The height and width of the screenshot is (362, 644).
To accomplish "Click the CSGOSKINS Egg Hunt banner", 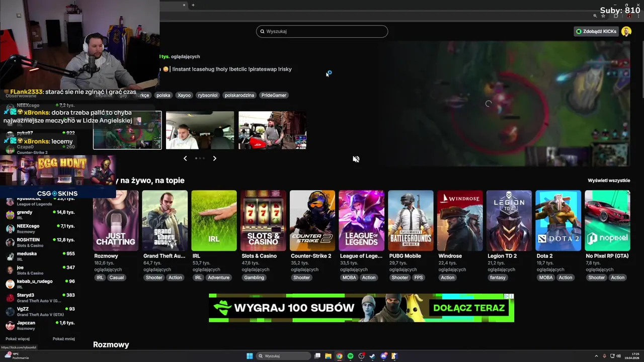I will click(58, 177).
